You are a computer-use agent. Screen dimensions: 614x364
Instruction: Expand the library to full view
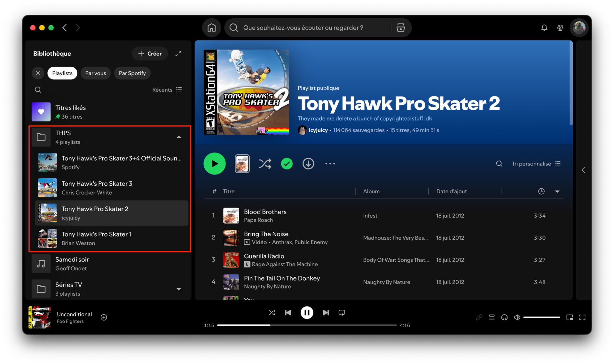[178, 54]
